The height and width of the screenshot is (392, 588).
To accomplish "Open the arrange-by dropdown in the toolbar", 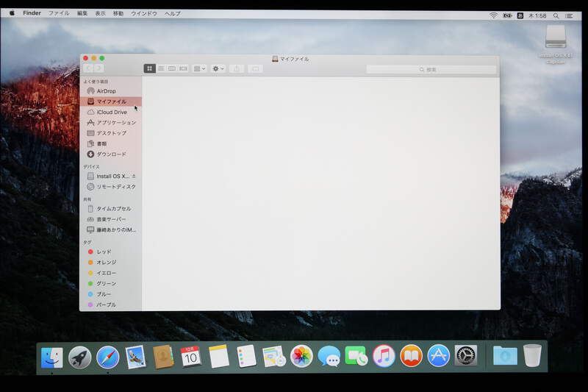I will pyautogui.click(x=199, y=68).
